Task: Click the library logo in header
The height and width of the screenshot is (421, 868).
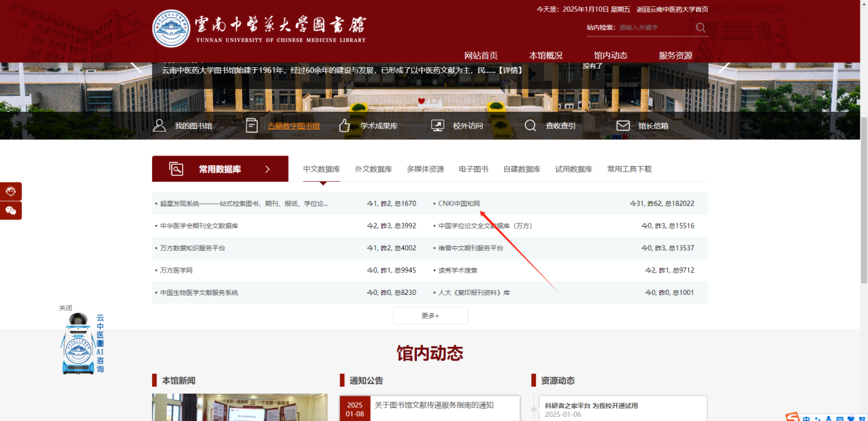Action: point(171,29)
